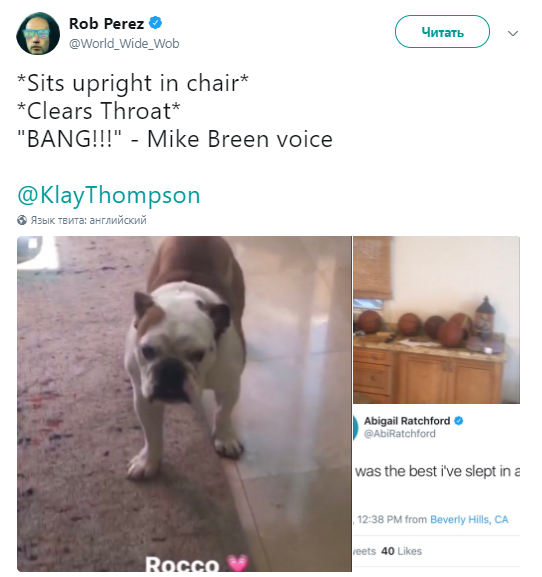Click the globe icon beside tweet language
Image resolution: width=542 pixels, height=577 pixels.
22,220
